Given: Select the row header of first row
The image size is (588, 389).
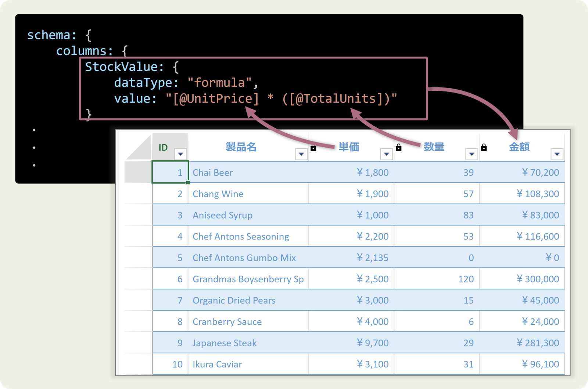Looking at the screenshot, I should coord(138,172).
